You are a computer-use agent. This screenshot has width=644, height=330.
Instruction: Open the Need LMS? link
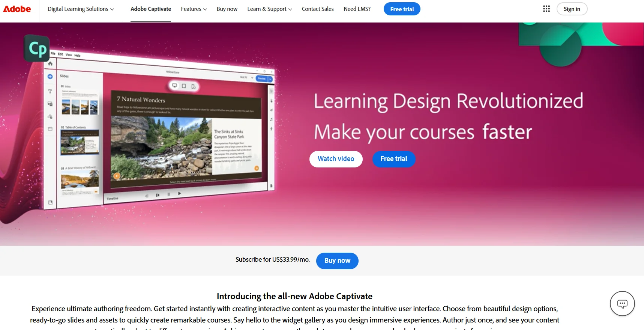click(357, 9)
